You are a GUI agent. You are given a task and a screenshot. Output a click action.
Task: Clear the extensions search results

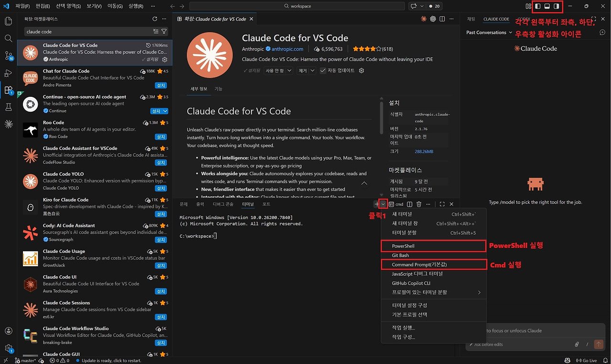[156, 31]
